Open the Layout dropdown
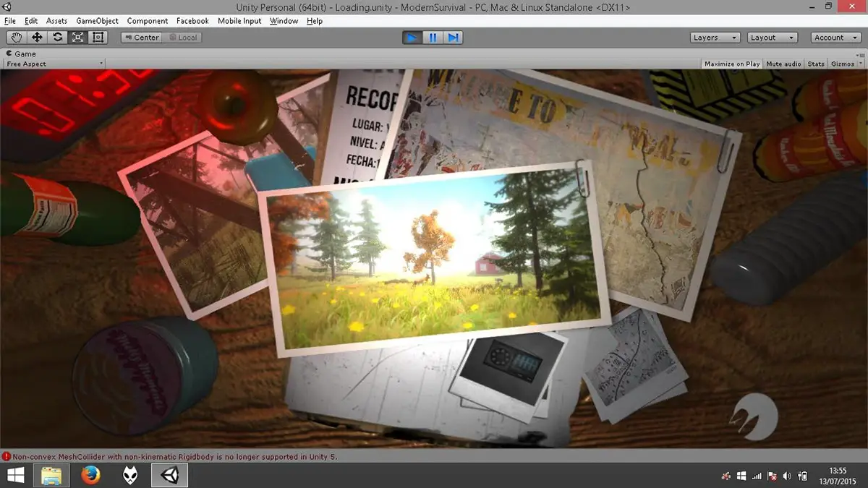This screenshot has height=488, width=868. tap(772, 38)
